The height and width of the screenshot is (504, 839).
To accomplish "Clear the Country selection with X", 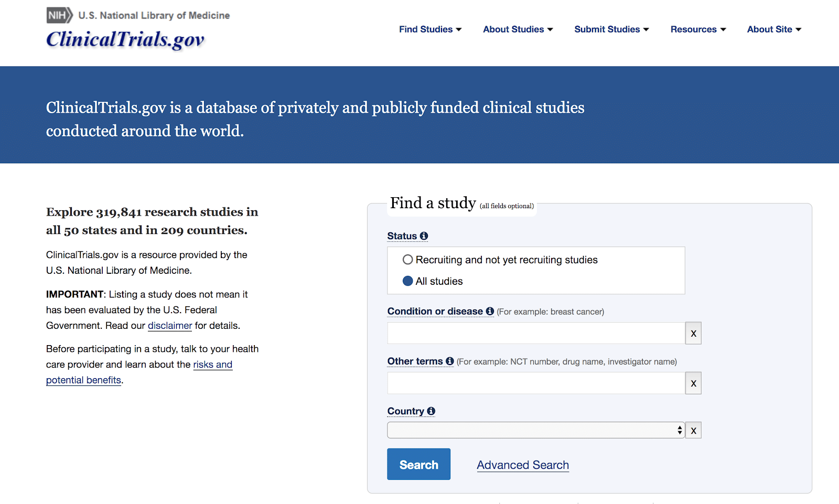I will coord(693,431).
